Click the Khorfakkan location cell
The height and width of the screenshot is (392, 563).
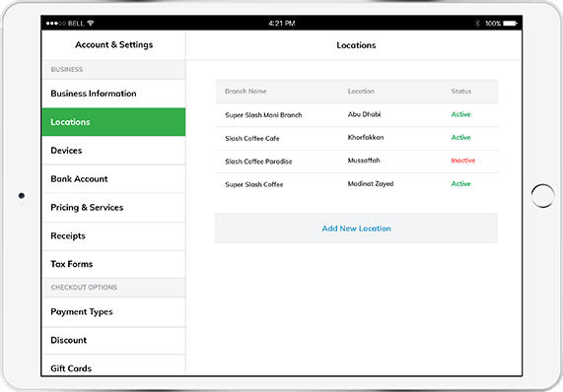(366, 137)
